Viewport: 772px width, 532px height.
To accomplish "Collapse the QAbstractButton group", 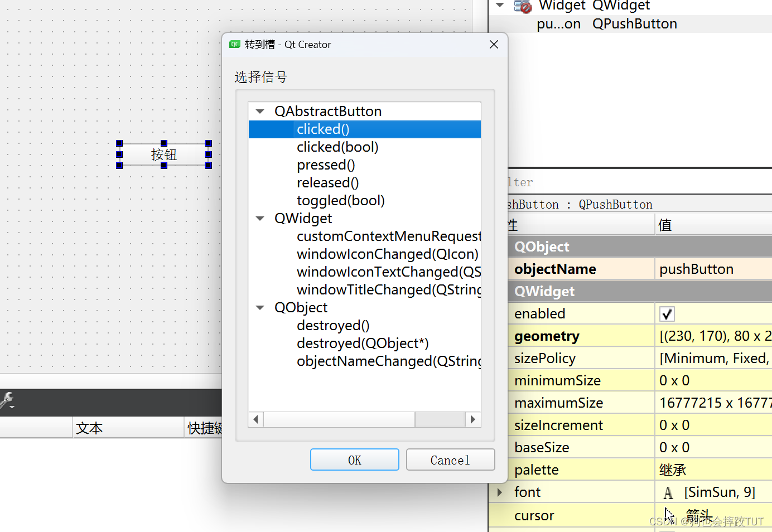I will [260, 112].
